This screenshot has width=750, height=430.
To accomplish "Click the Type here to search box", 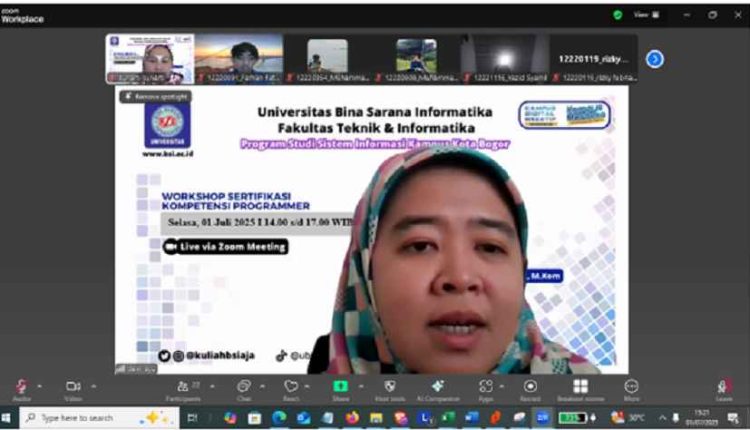I will tap(99, 418).
